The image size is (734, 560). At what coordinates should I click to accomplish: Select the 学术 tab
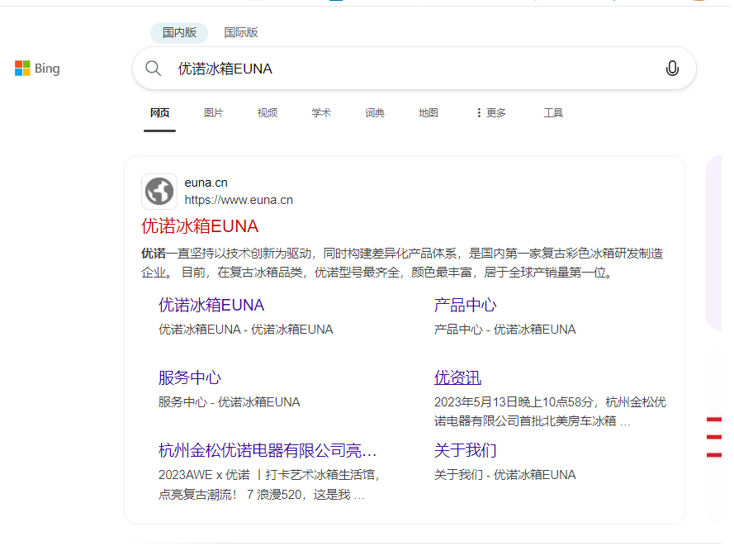(321, 113)
